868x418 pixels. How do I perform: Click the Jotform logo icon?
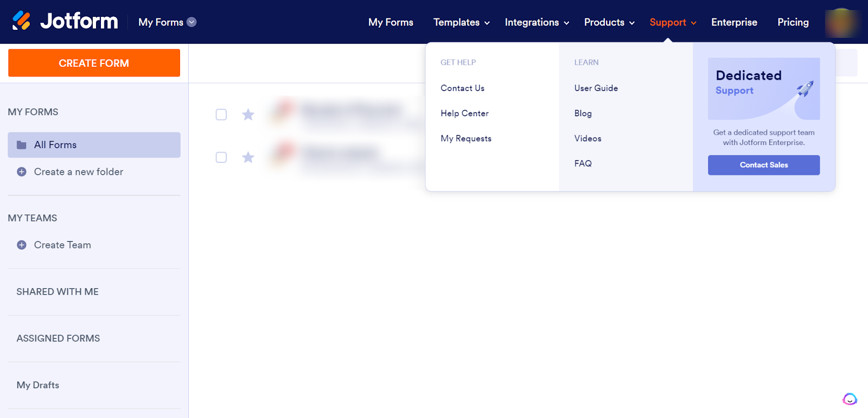(x=22, y=21)
